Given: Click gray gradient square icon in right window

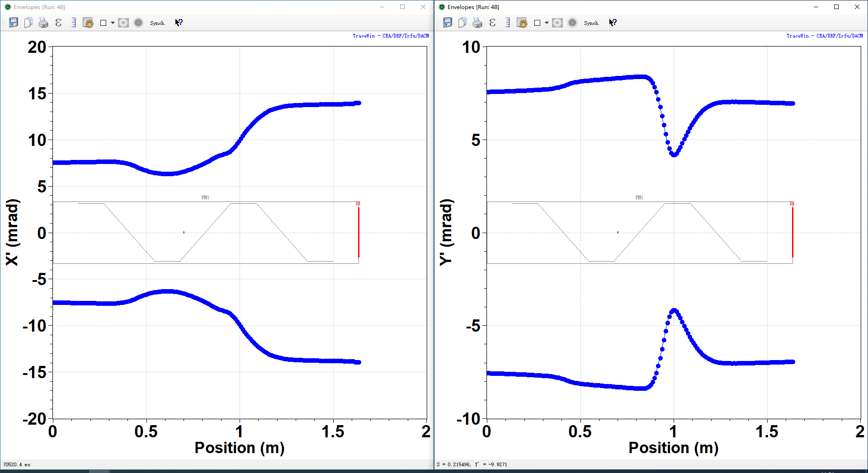Looking at the screenshot, I should (557, 23).
